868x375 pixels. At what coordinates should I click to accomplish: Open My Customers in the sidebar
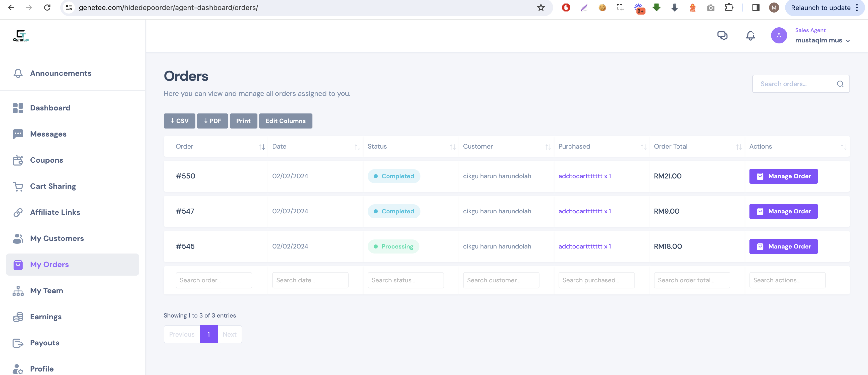(x=57, y=238)
